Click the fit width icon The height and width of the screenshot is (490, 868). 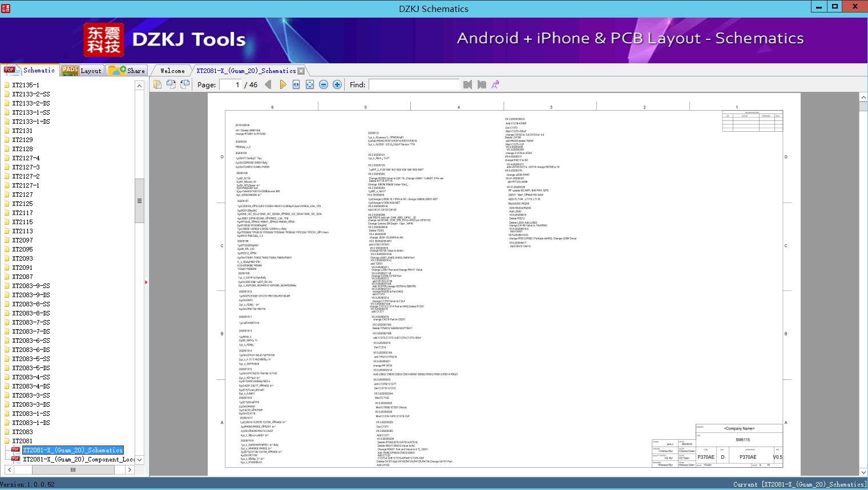296,84
